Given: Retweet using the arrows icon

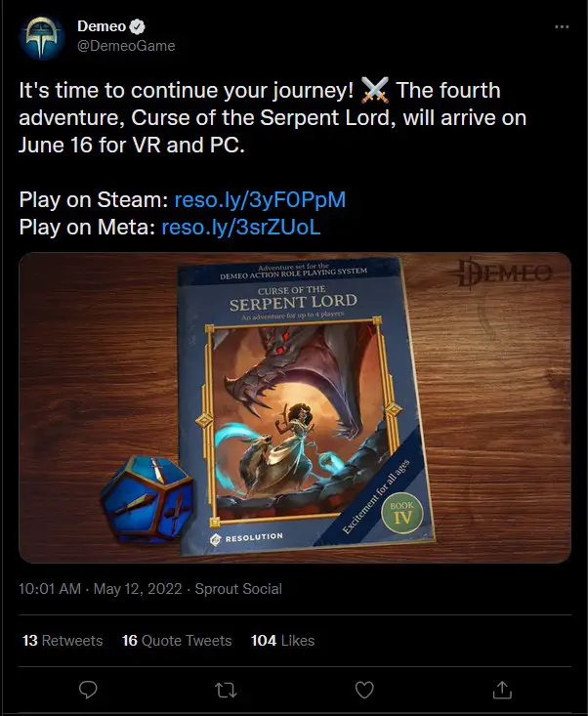Looking at the screenshot, I should tap(226, 690).
